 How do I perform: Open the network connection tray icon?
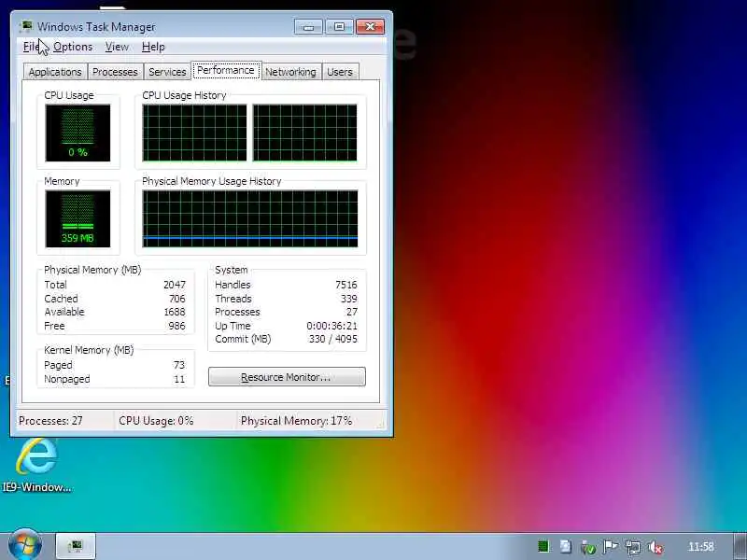[x=633, y=547]
